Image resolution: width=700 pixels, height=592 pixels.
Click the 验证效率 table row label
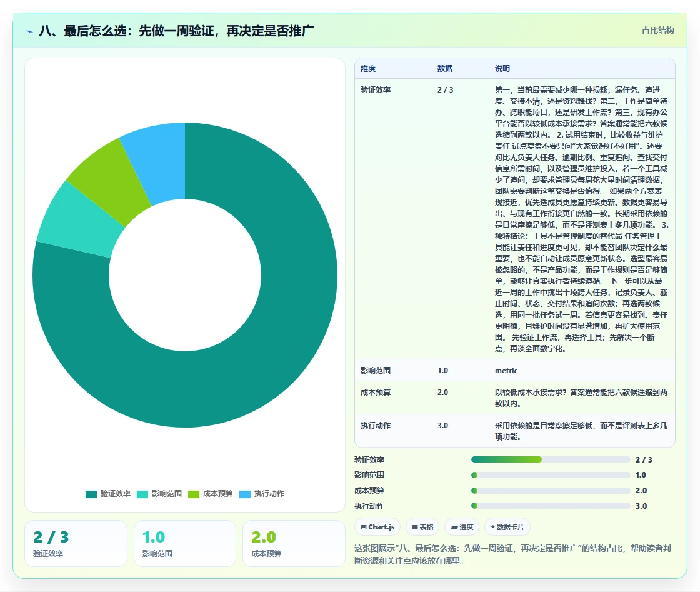tap(376, 90)
